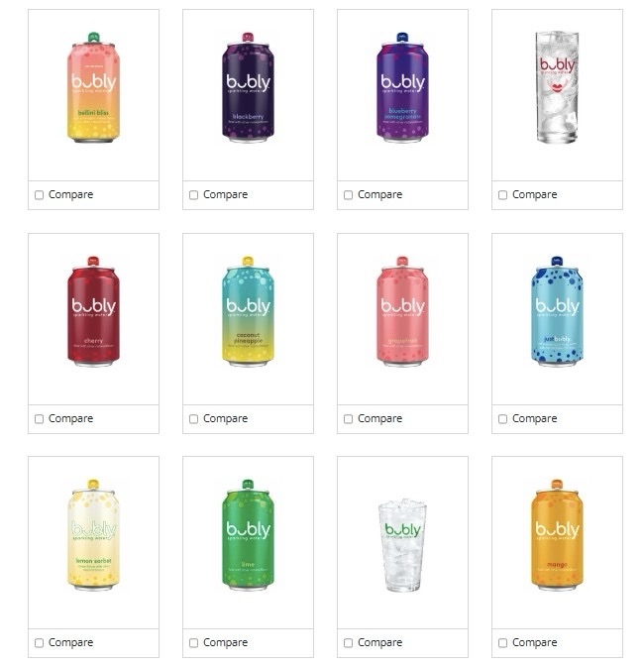This screenshot has width=644, height=666.
Task: Open the tall glass with red bubly logo
Action: [x=557, y=87]
